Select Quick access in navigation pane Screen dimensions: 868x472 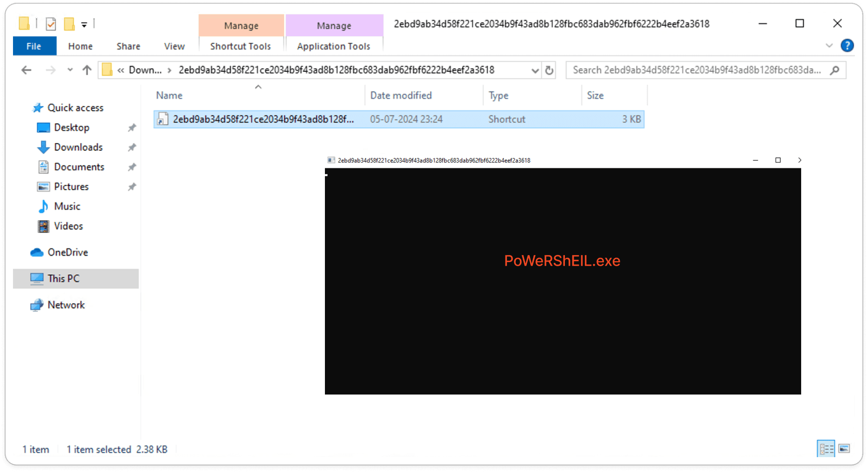(75, 108)
